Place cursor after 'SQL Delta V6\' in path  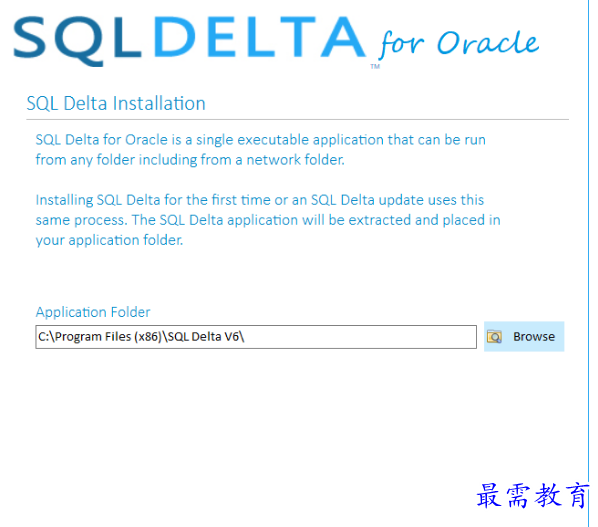point(245,337)
